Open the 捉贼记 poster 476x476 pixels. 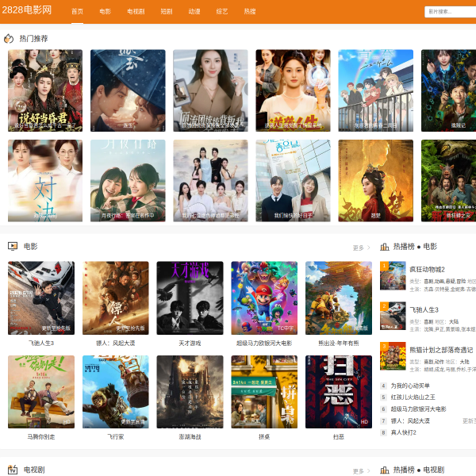click(x=449, y=90)
